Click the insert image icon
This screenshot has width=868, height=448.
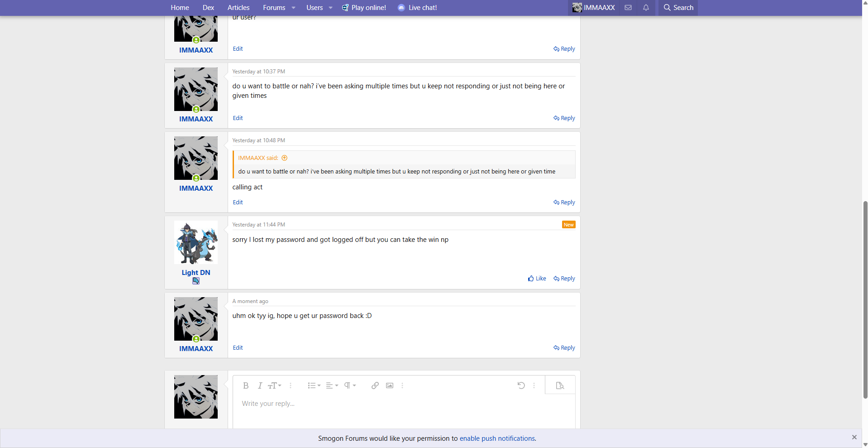tap(389, 385)
